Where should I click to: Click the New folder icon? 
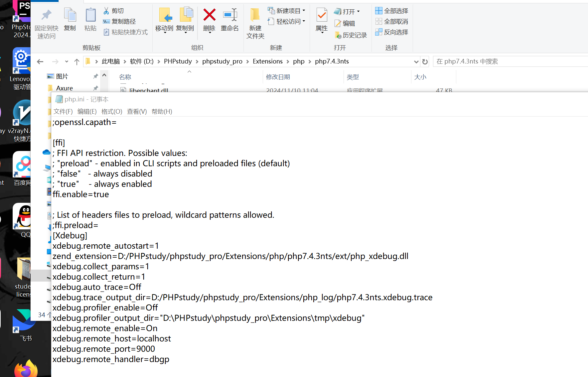(x=255, y=15)
